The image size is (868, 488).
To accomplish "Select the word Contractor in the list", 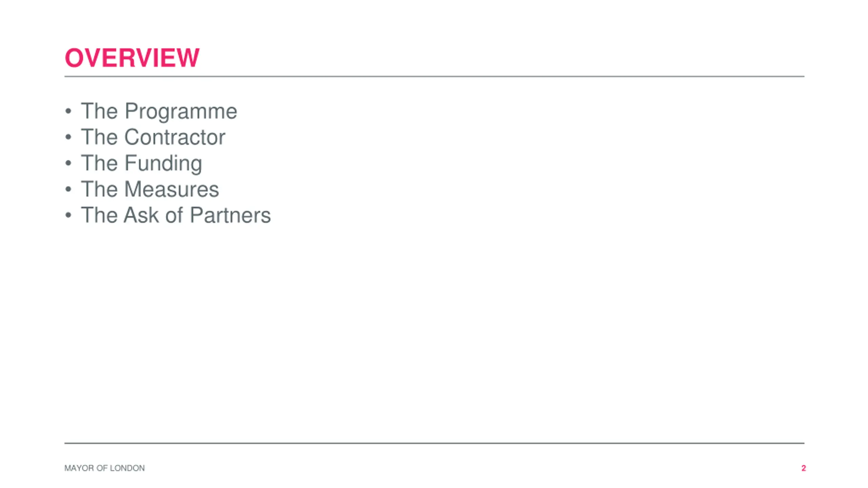I will coord(175,137).
